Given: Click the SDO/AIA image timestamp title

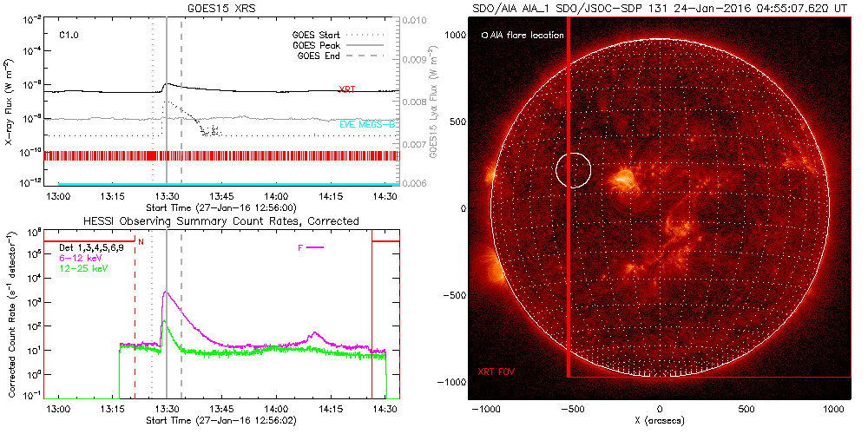Looking at the screenshot, I should (660, 6).
